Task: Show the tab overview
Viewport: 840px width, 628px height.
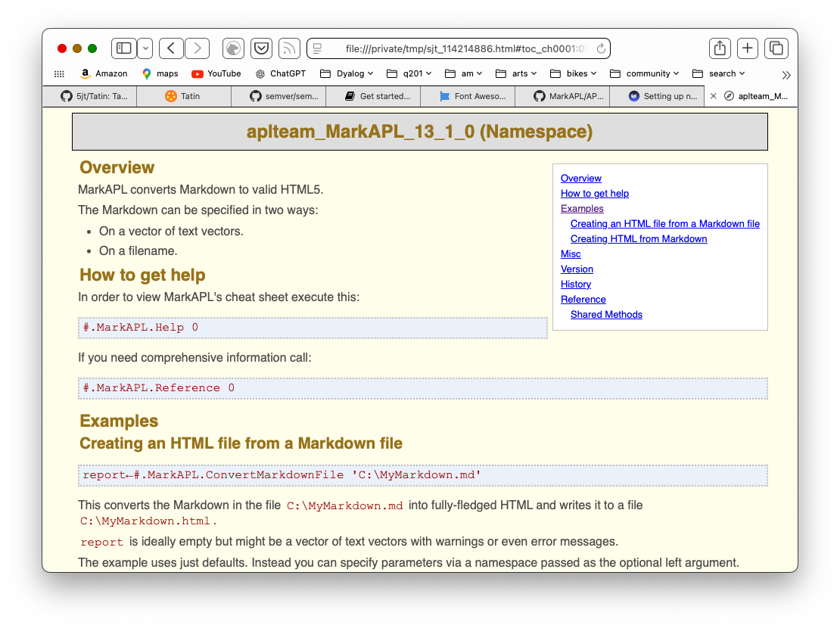Action: click(776, 48)
